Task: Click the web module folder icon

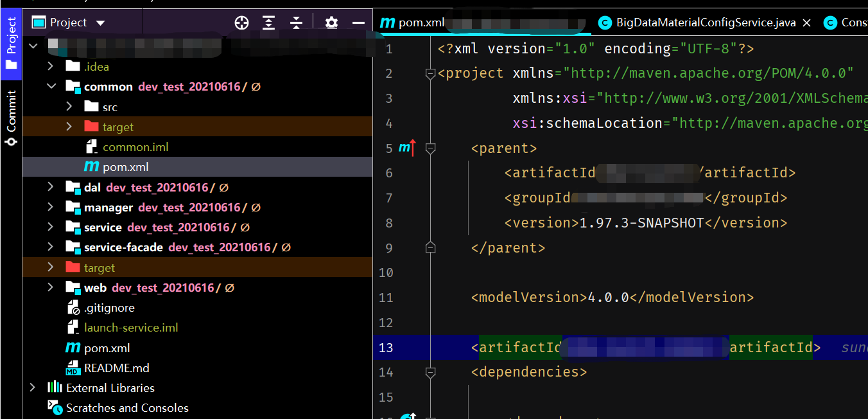Action: tap(73, 287)
